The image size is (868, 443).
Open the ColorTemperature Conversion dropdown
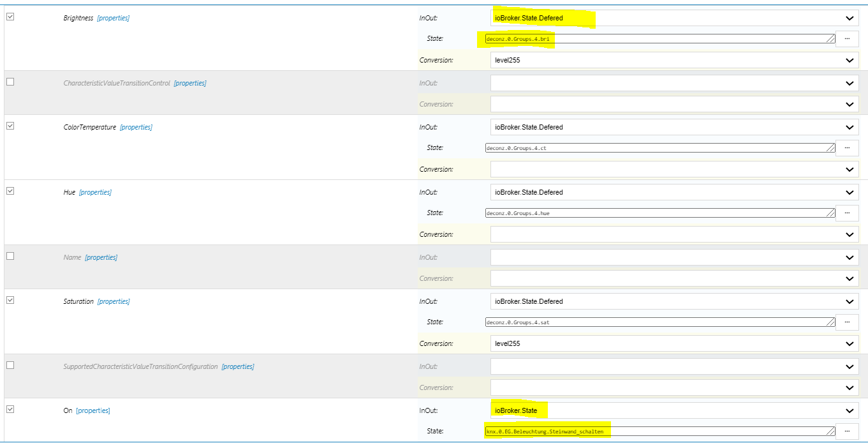click(x=675, y=169)
